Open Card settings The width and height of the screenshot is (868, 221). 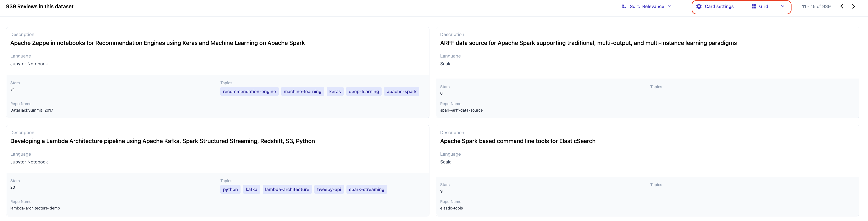[x=719, y=7]
